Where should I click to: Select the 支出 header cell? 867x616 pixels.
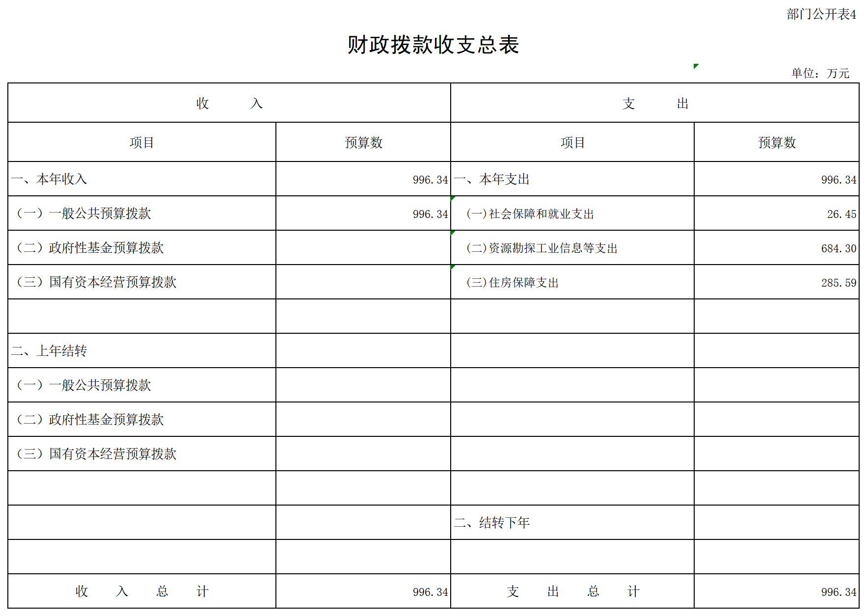click(655, 103)
